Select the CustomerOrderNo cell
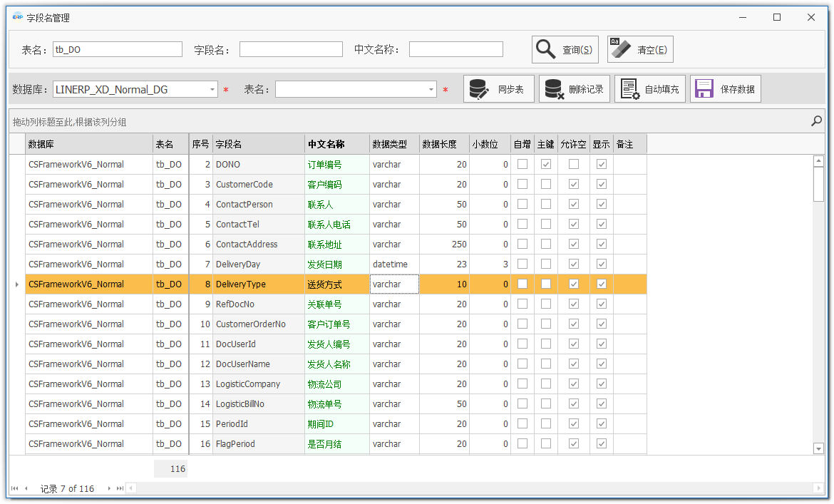834x504 pixels. (x=259, y=324)
